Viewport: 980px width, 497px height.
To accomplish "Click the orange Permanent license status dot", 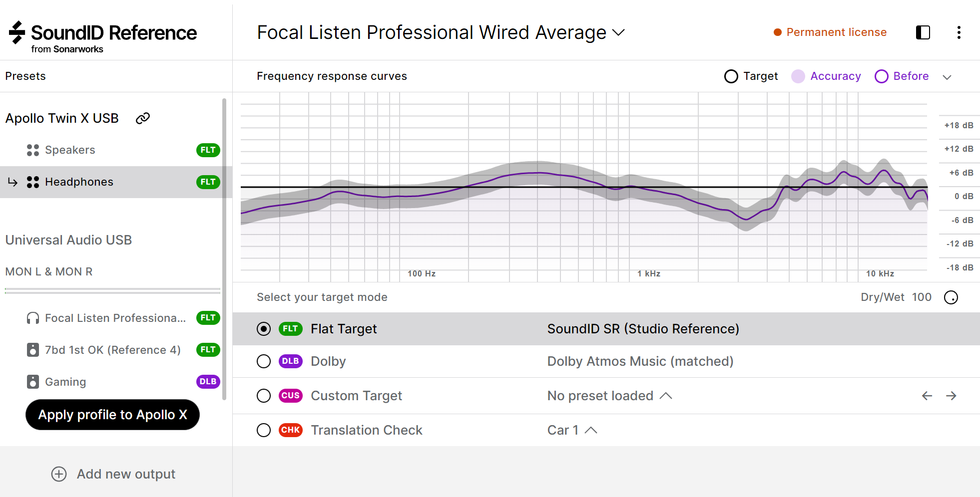I will coord(778,32).
